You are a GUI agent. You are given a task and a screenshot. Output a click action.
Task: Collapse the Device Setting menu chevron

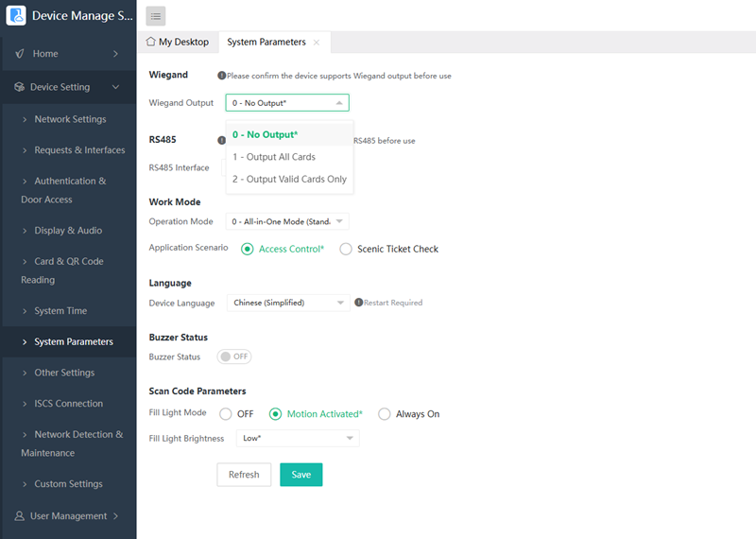click(115, 87)
